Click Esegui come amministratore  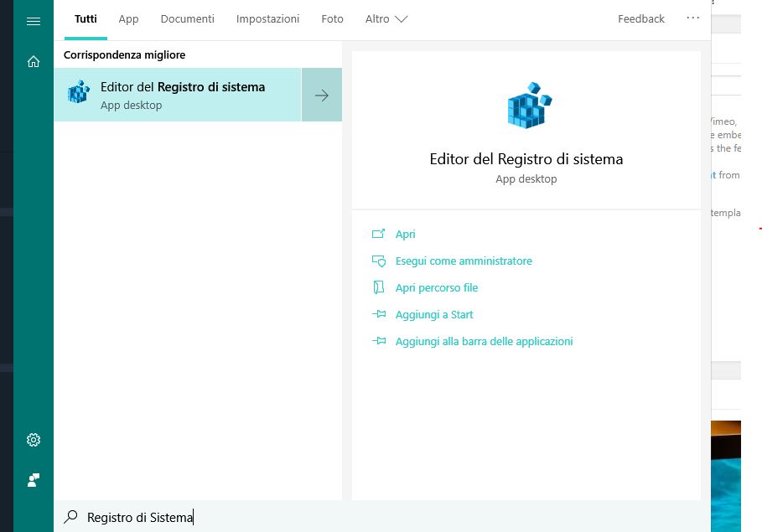pos(464,261)
